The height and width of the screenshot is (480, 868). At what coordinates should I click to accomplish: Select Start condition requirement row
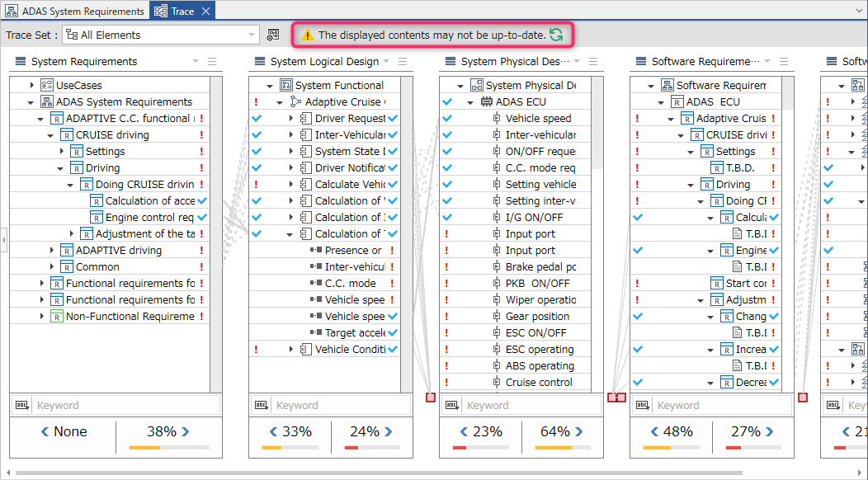click(705, 284)
